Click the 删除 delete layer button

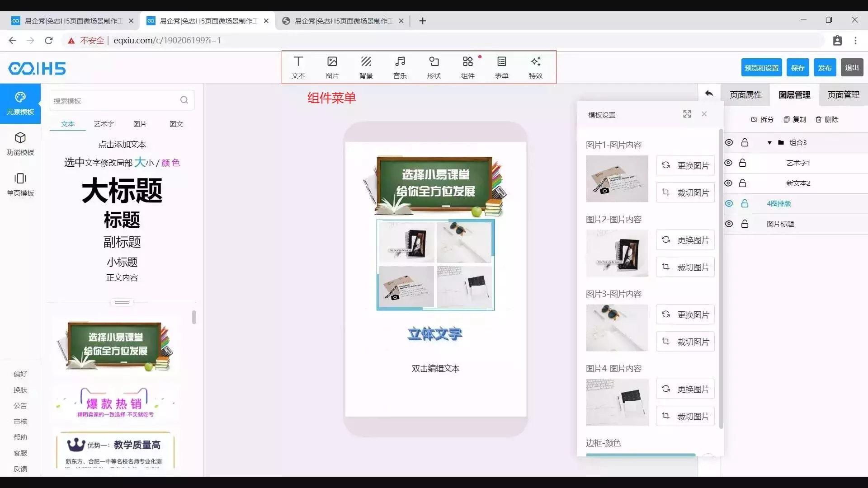pyautogui.click(x=827, y=119)
